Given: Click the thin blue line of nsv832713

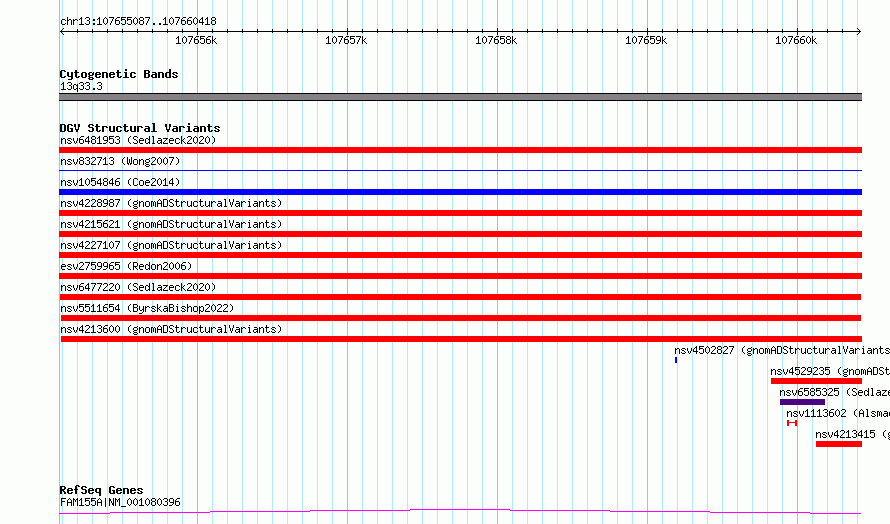Looking at the screenshot, I should coord(460,170).
